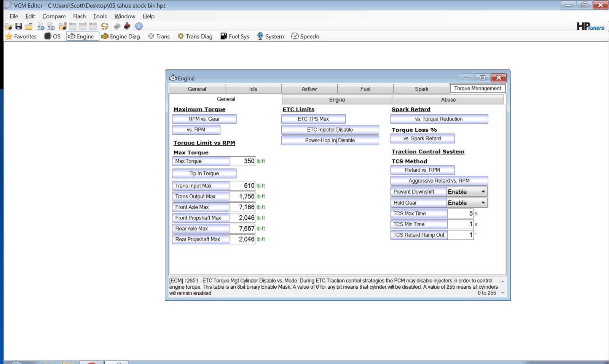The image size is (609, 364).
Task: Switch to the Spark tab
Action: (x=421, y=89)
